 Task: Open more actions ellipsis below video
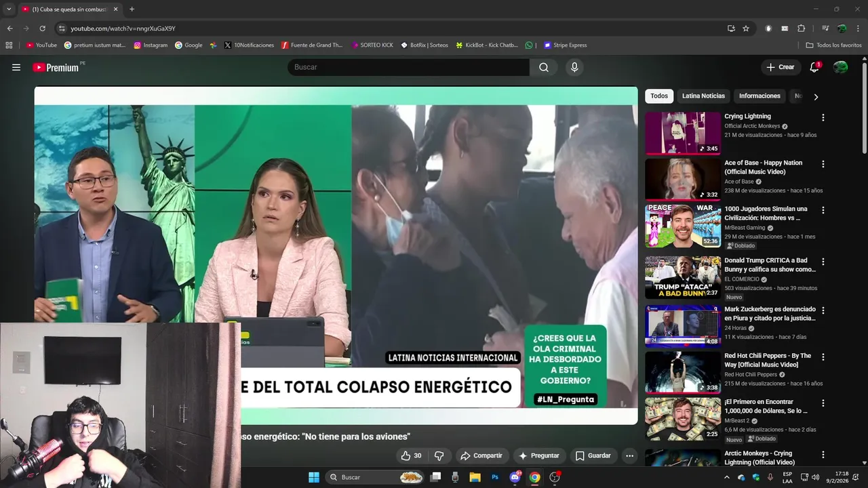629,455
